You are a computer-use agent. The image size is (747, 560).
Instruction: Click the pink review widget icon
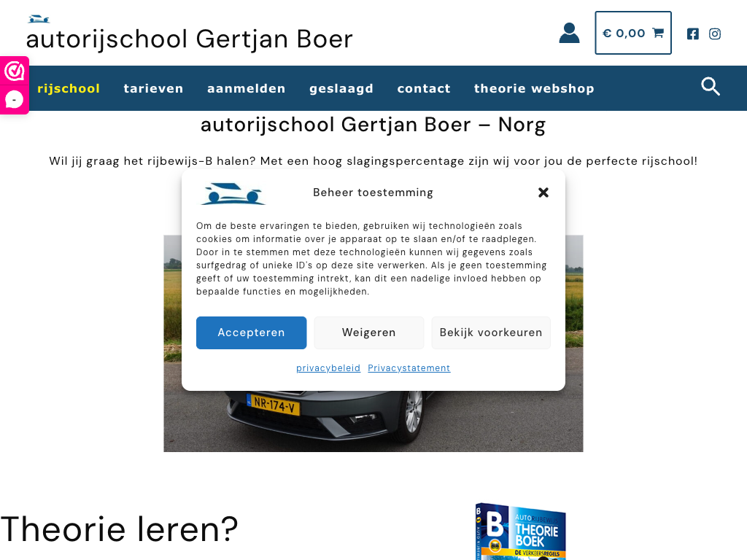coord(15,71)
